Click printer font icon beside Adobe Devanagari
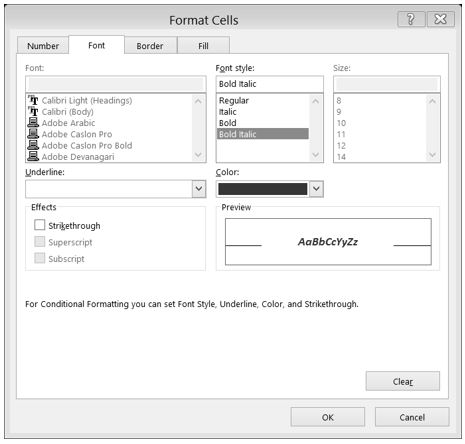The height and width of the screenshot is (444, 465). click(33, 156)
